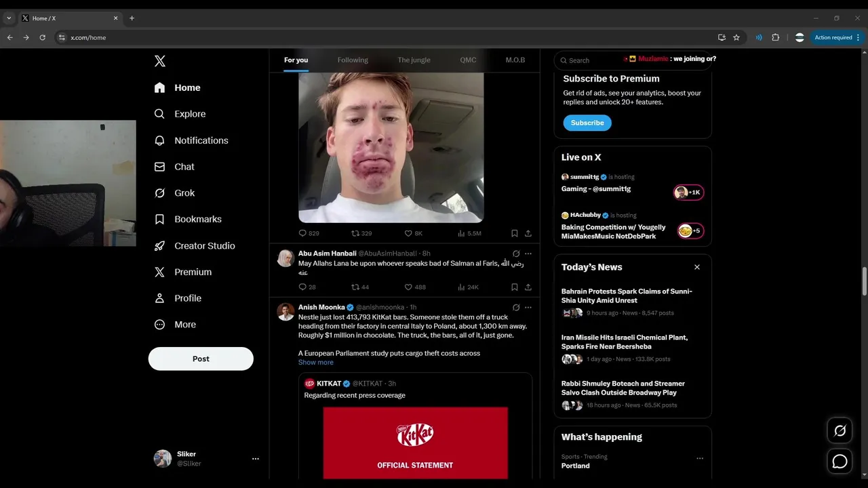Open Grok action on Abu Asim Hanbali post
Image resolution: width=868 pixels, height=488 pixels.
pos(516,253)
